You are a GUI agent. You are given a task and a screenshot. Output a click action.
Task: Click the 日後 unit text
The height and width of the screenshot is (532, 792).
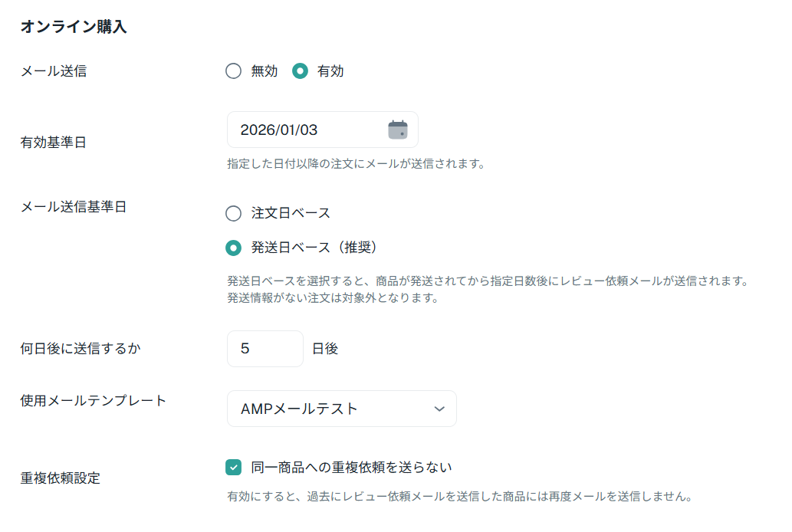point(325,349)
